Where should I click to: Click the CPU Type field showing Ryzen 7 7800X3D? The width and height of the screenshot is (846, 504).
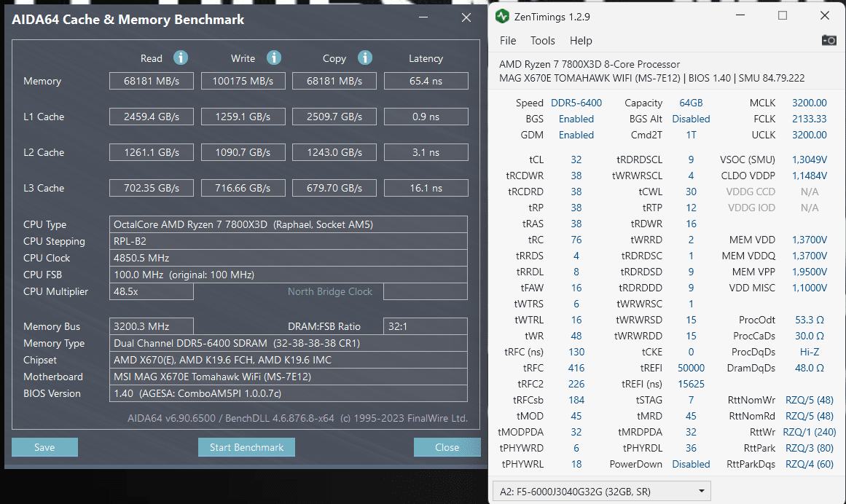tap(288, 224)
